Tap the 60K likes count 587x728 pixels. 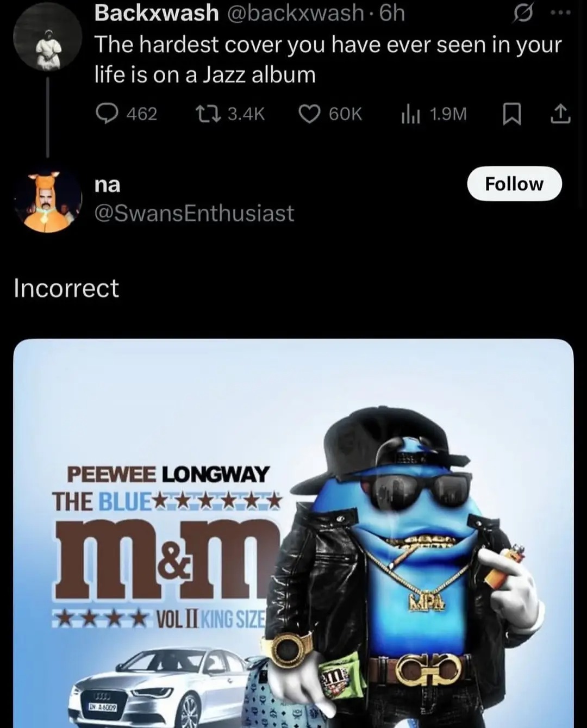[x=345, y=114]
